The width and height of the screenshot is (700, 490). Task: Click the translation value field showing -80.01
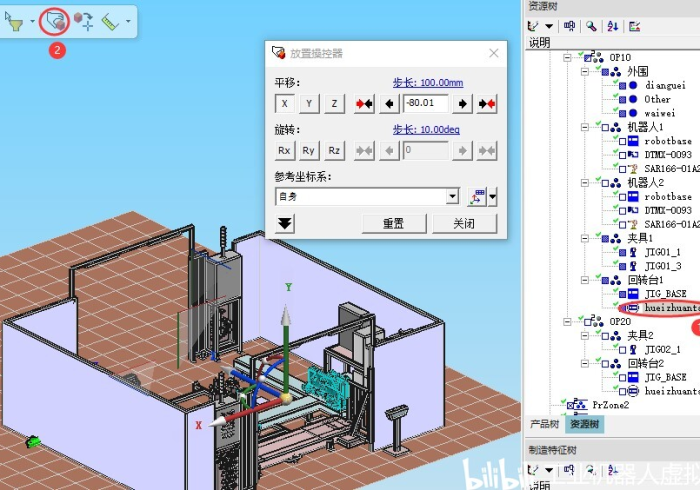426,103
